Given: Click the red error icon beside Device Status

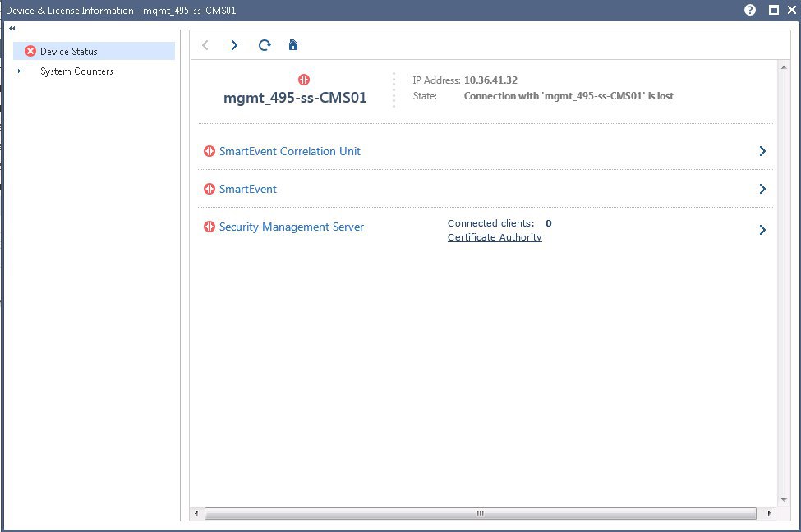Looking at the screenshot, I should click(x=30, y=51).
